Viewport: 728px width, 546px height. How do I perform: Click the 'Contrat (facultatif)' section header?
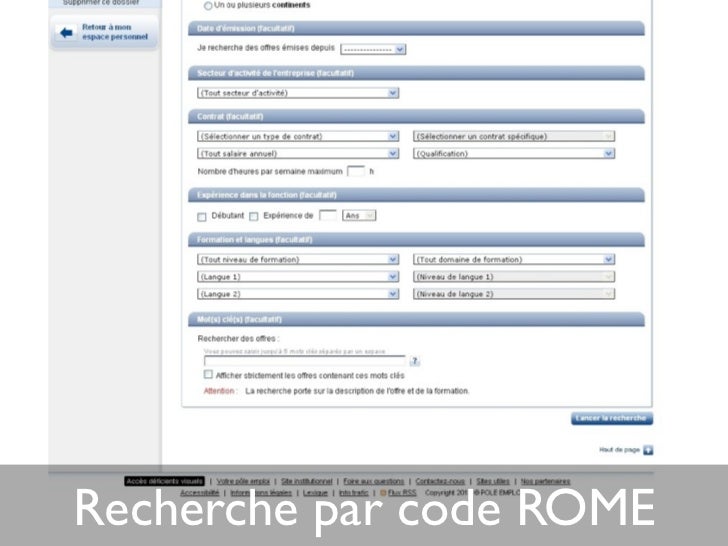(x=416, y=117)
